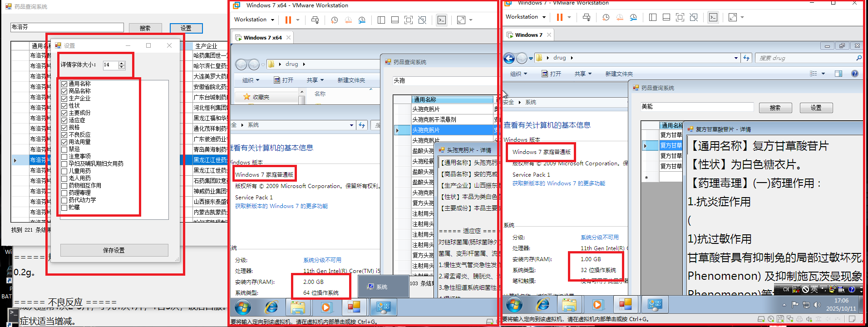Show the library sidebar in Windows 7 x64 VMware window
This screenshot has width=868, height=327.
click(381, 20)
